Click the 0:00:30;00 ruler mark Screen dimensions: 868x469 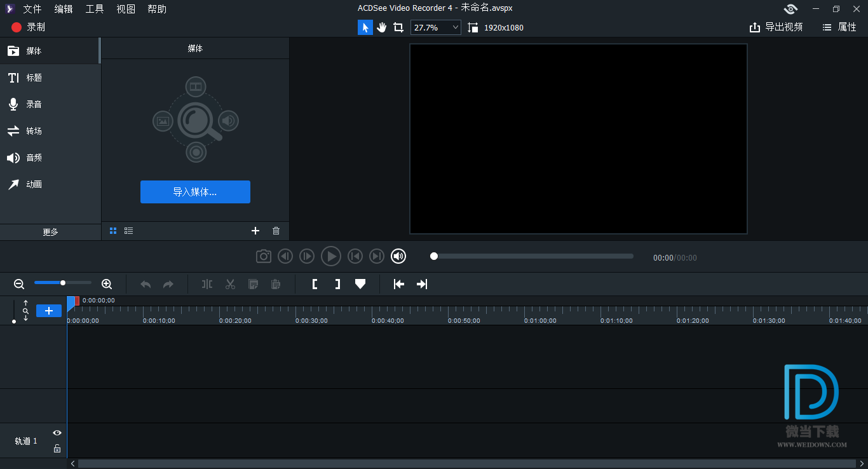(x=311, y=321)
